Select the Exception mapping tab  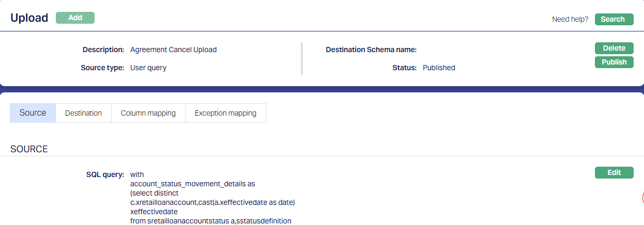[225, 113]
